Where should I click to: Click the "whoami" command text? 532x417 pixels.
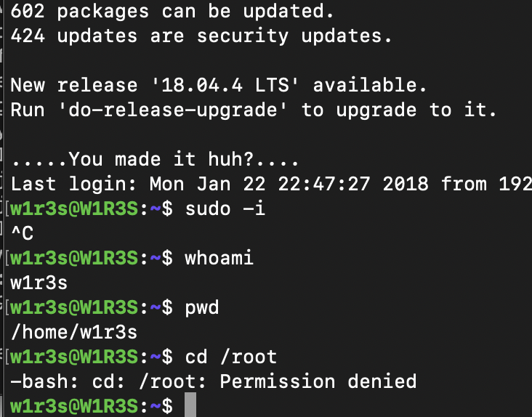[x=219, y=258]
